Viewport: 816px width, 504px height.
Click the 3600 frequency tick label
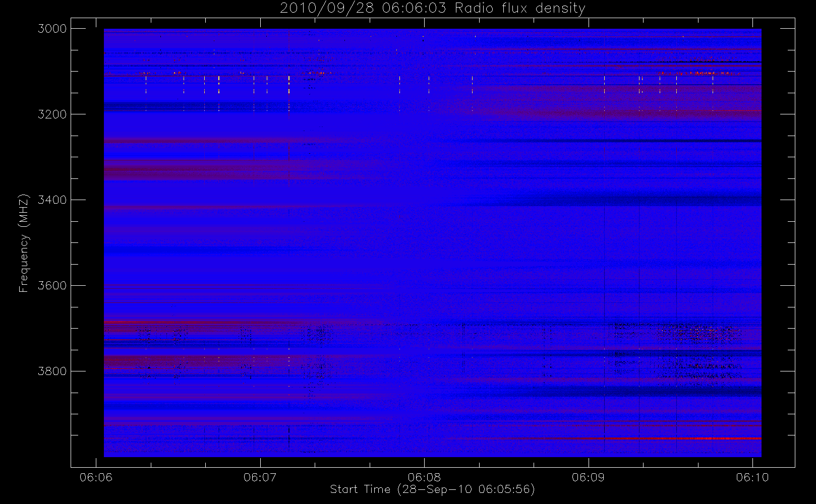tap(52, 286)
